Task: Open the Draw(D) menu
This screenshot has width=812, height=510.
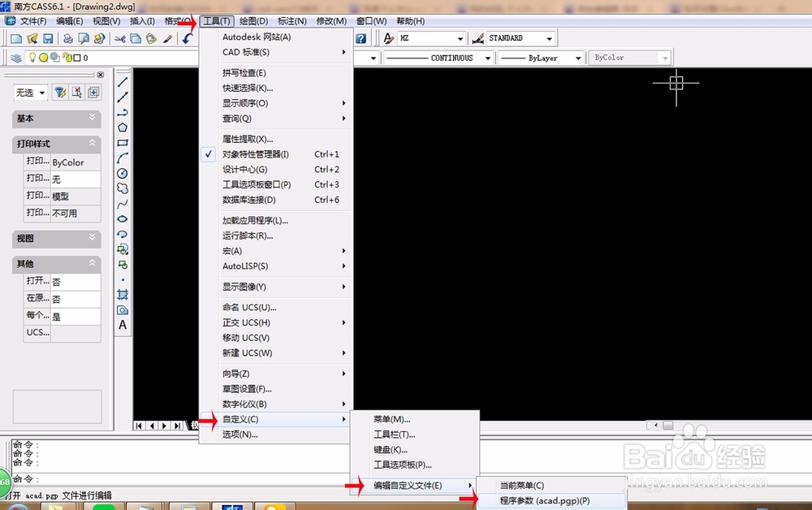Action: click(253, 21)
